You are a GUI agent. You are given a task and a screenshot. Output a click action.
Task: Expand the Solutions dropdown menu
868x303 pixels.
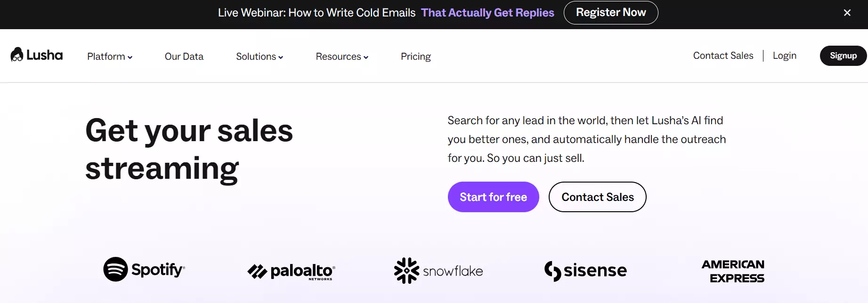tap(260, 56)
